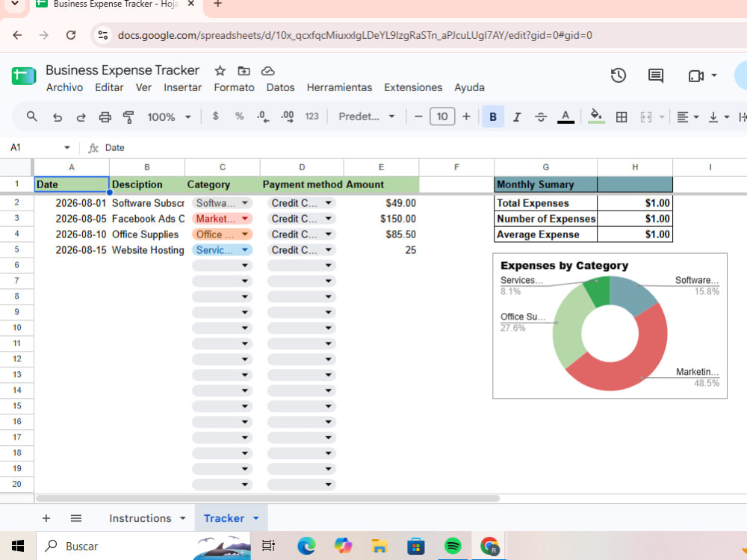This screenshot has height=560, width=747.
Task: Open the Extensiones menu
Action: tap(413, 87)
